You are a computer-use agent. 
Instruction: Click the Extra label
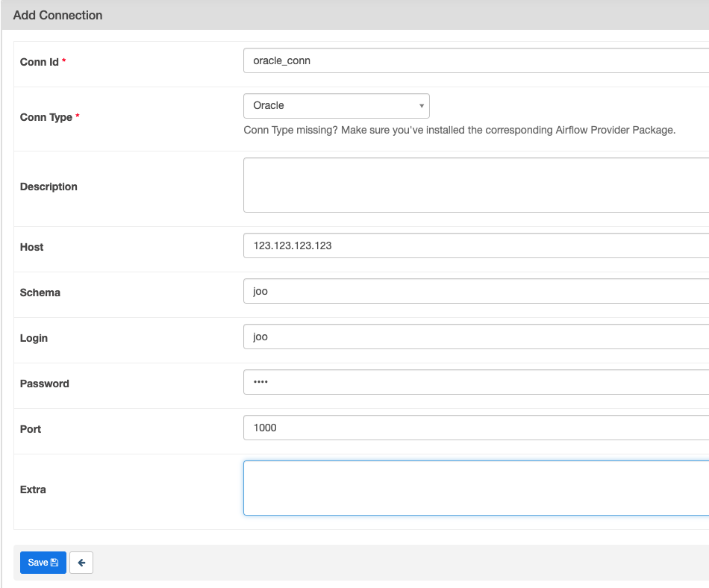point(33,490)
